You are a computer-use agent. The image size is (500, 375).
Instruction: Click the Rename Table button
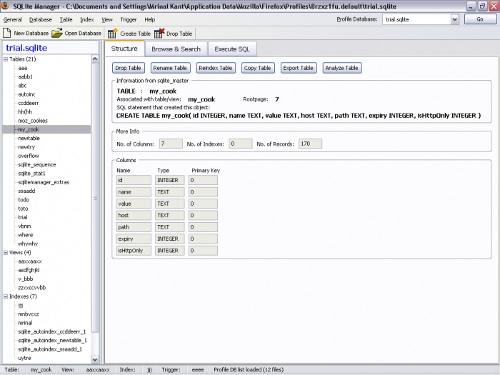point(170,68)
